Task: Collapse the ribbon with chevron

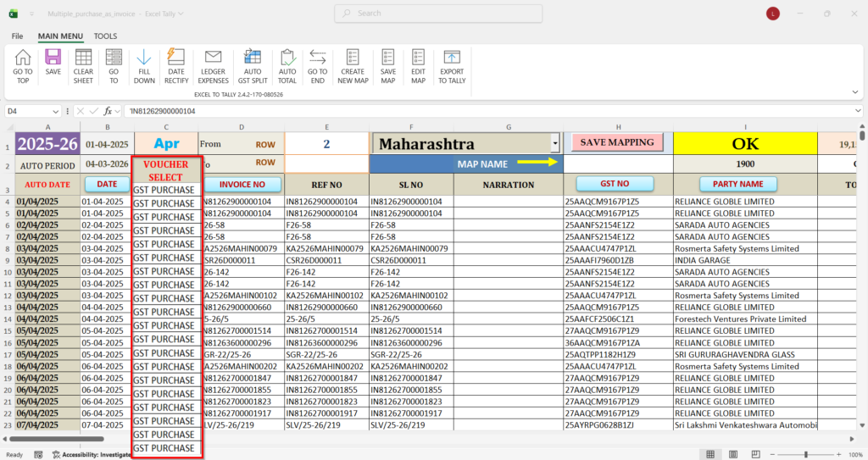Action: (x=855, y=91)
